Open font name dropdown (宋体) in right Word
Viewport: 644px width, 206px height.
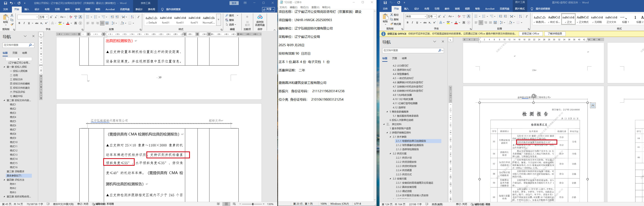(425, 16)
